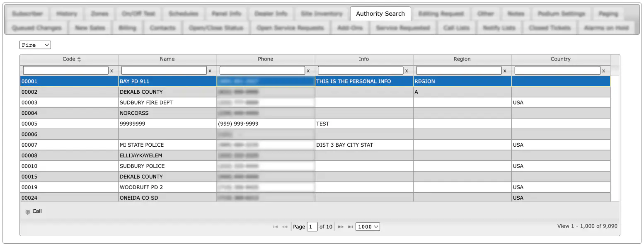Select the MI STATE POLICE row
The width and height of the screenshot is (644, 247).
[315, 145]
